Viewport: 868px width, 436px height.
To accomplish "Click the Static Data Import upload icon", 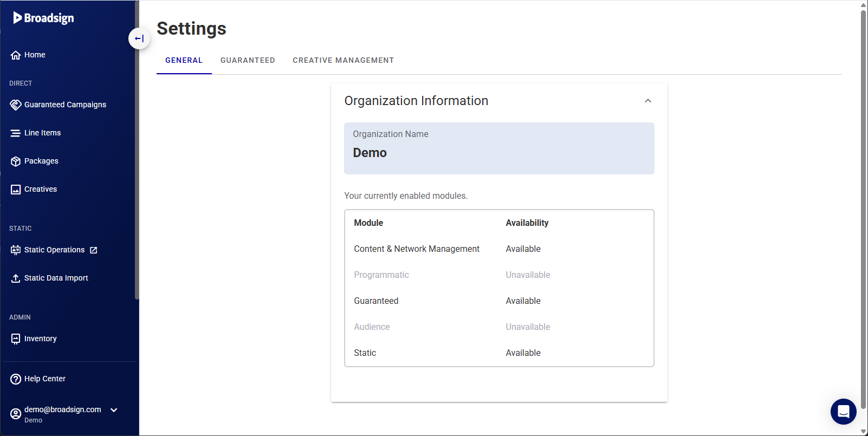I will click(x=16, y=278).
